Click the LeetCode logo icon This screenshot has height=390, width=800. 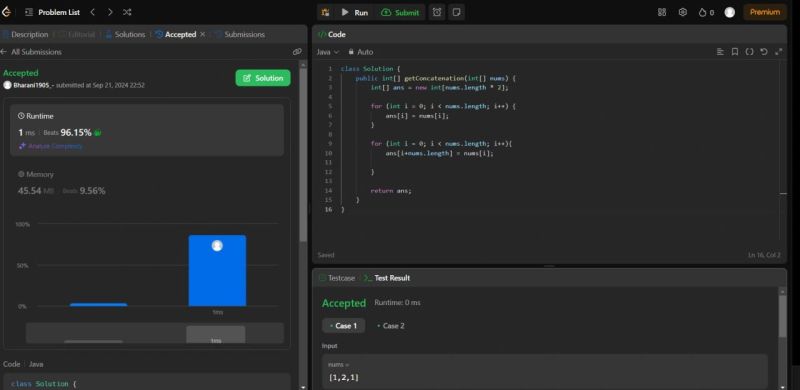click(6, 12)
